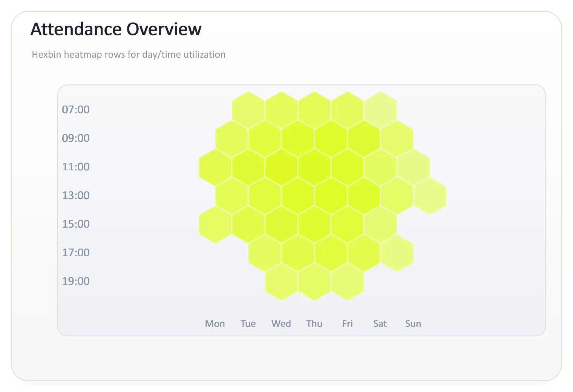Select the 15:00 hexagon in Fri column
This screenshot has height=392, width=573.
coord(348,225)
